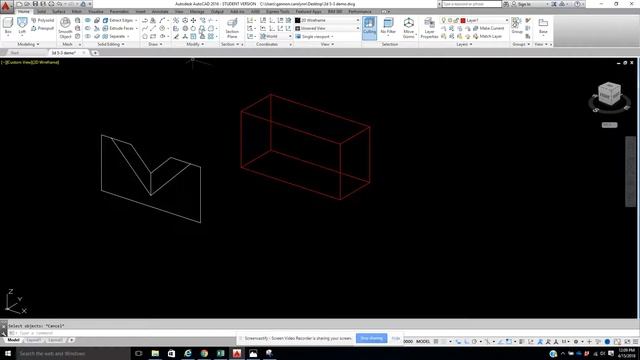This screenshot has height=360, width=640.
Task: Click the keyword search box in title bar
Action: pos(472,4)
